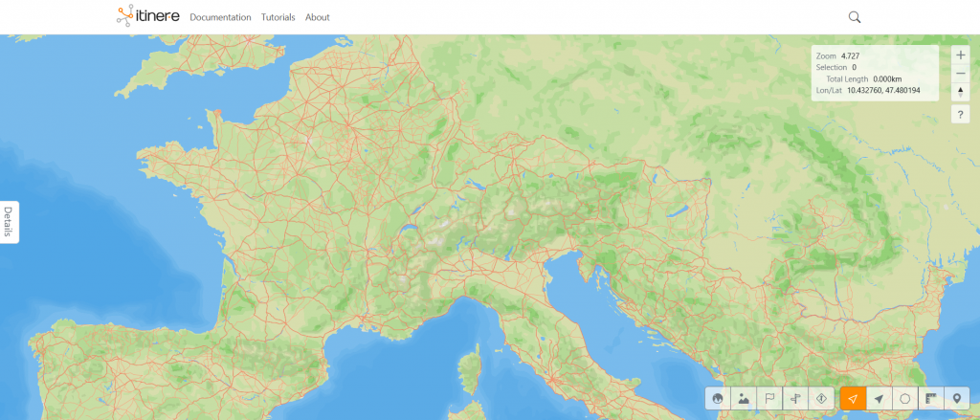980x420 pixels.
Task: Select the location pin marker tool
Action: pos(956,398)
